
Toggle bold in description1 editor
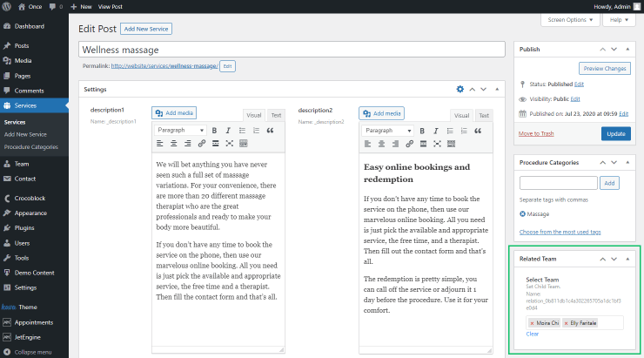(x=214, y=131)
